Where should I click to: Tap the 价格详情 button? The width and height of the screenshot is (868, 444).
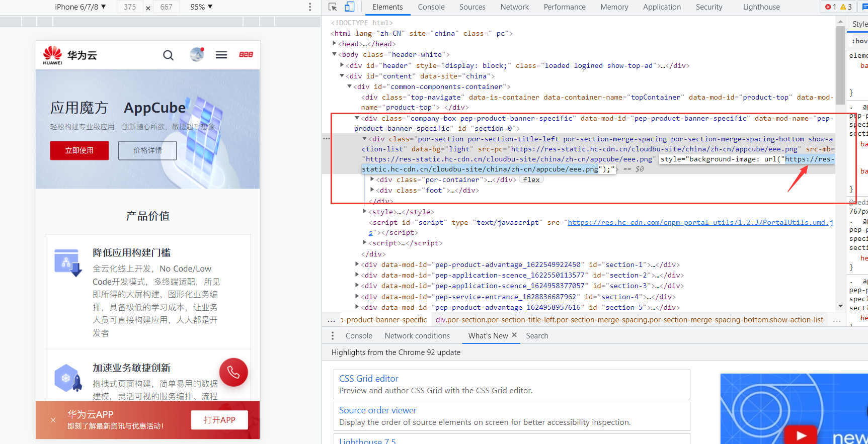(x=147, y=150)
